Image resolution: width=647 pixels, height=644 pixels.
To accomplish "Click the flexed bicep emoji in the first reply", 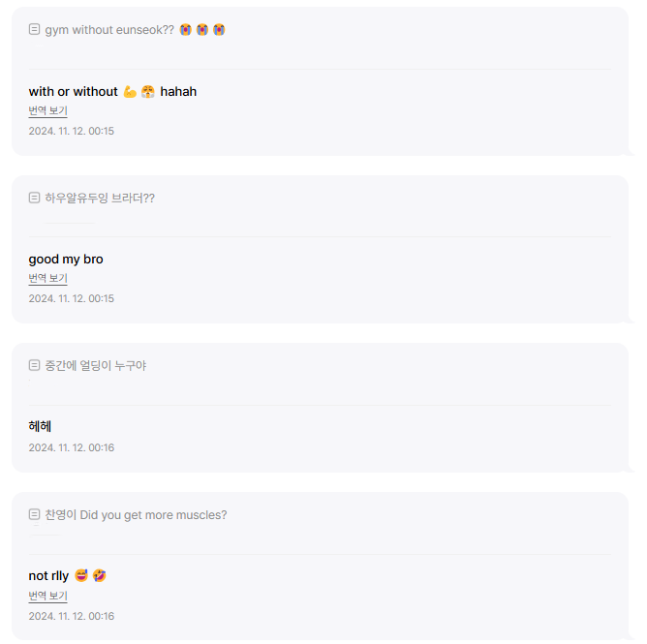I will [130, 91].
